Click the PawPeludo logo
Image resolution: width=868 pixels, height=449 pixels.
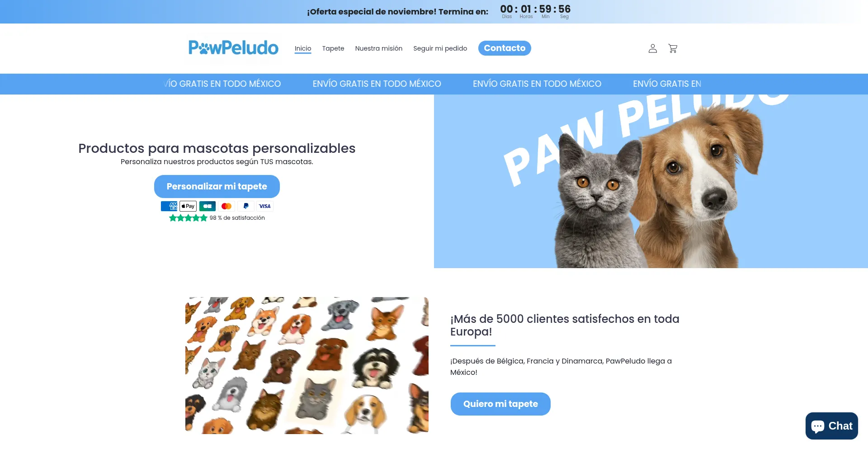[x=233, y=48]
